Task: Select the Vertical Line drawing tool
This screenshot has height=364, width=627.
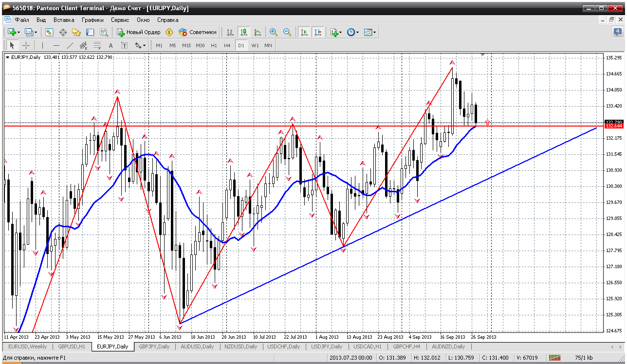Action: [x=42, y=45]
